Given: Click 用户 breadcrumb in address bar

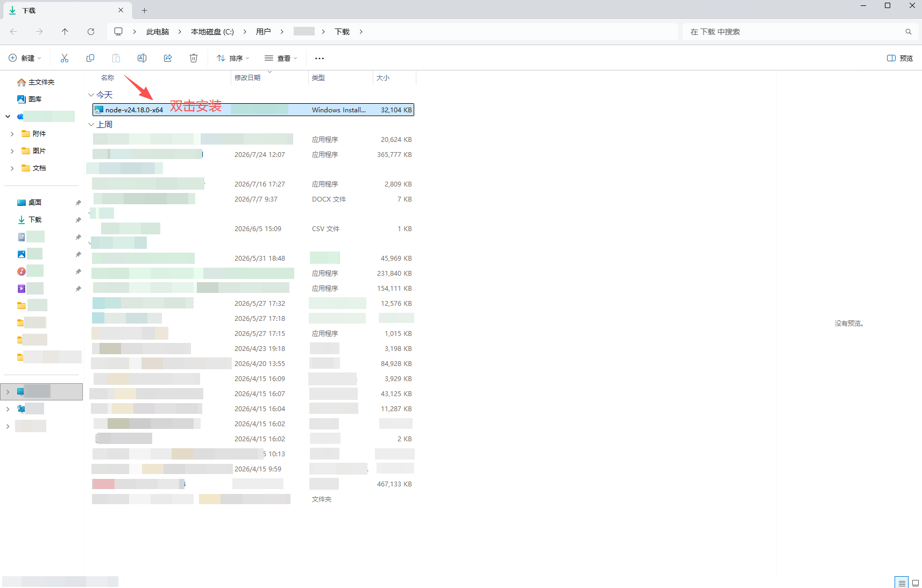Looking at the screenshot, I should pyautogui.click(x=264, y=32).
